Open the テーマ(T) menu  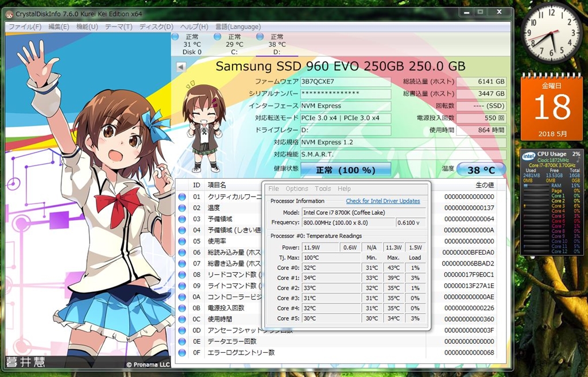point(118,26)
